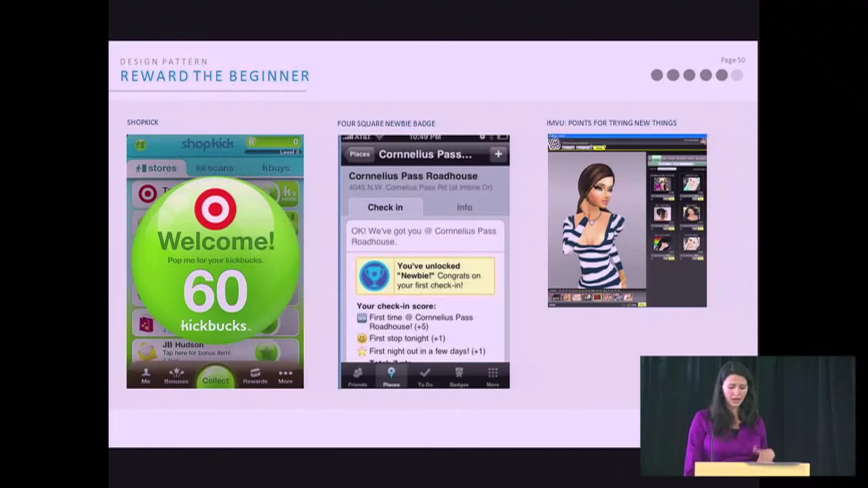Screen dimensions: 868x488
Task: Switch to the kbuys tab
Action: (275, 168)
